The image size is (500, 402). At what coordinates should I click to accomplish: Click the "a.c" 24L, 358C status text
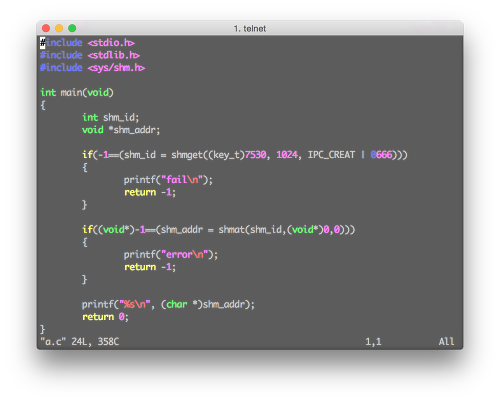[80, 342]
